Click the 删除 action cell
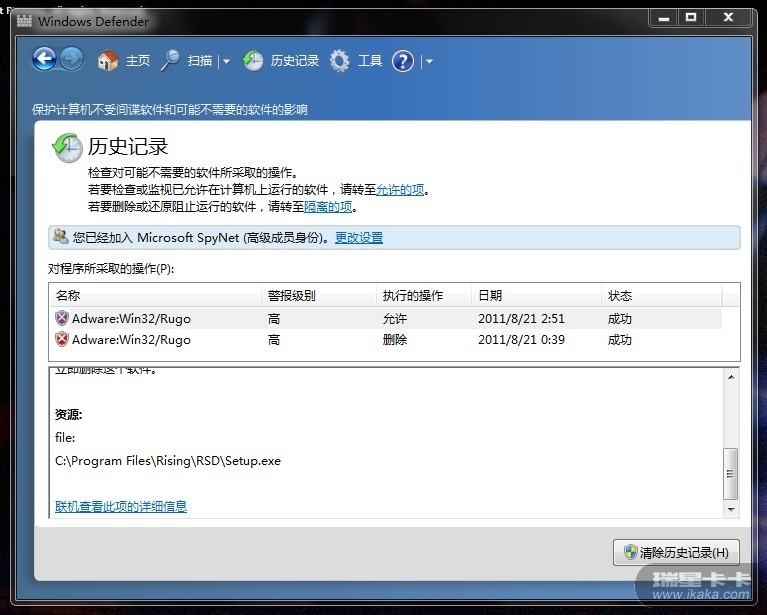This screenshot has width=767, height=615. pos(395,340)
